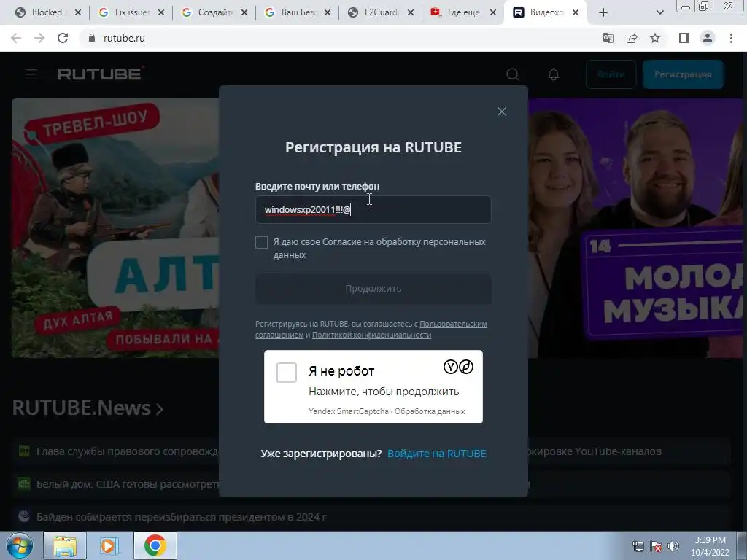Close the RUTUBE registration dialog
Screen dimensions: 747x560
point(502,112)
